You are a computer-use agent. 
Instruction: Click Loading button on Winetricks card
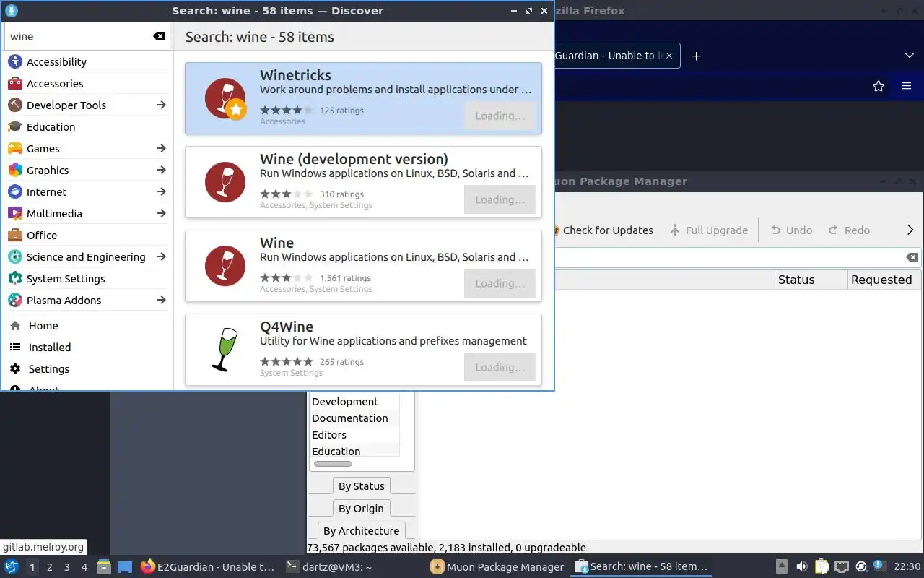pos(500,116)
